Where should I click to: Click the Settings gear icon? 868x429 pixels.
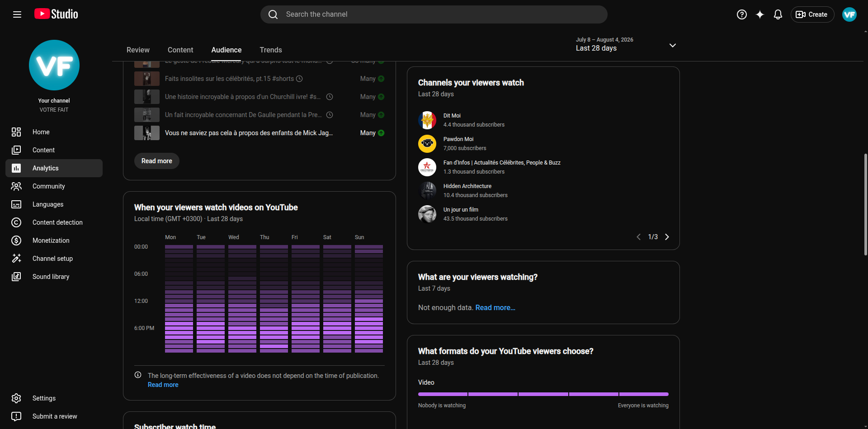[x=16, y=398]
